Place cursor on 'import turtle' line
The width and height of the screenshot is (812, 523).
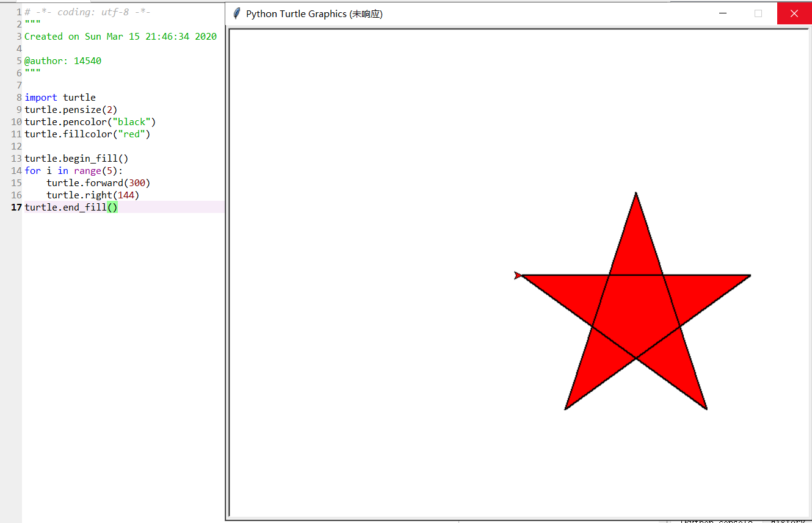(60, 97)
